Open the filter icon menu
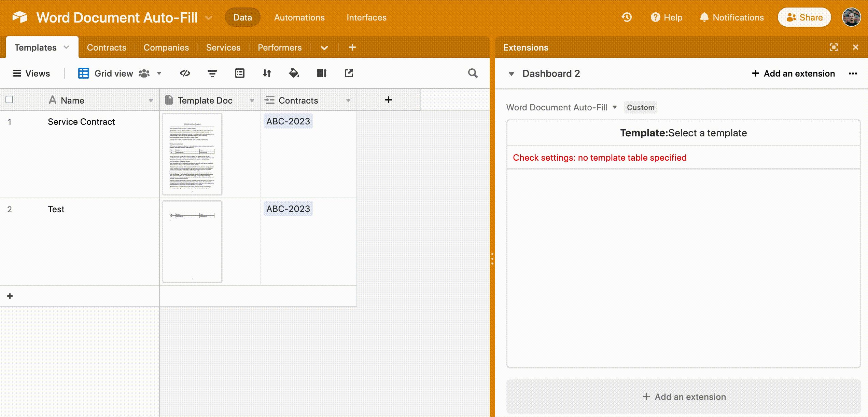Viewport: 868px width, 417px height. 213,72
